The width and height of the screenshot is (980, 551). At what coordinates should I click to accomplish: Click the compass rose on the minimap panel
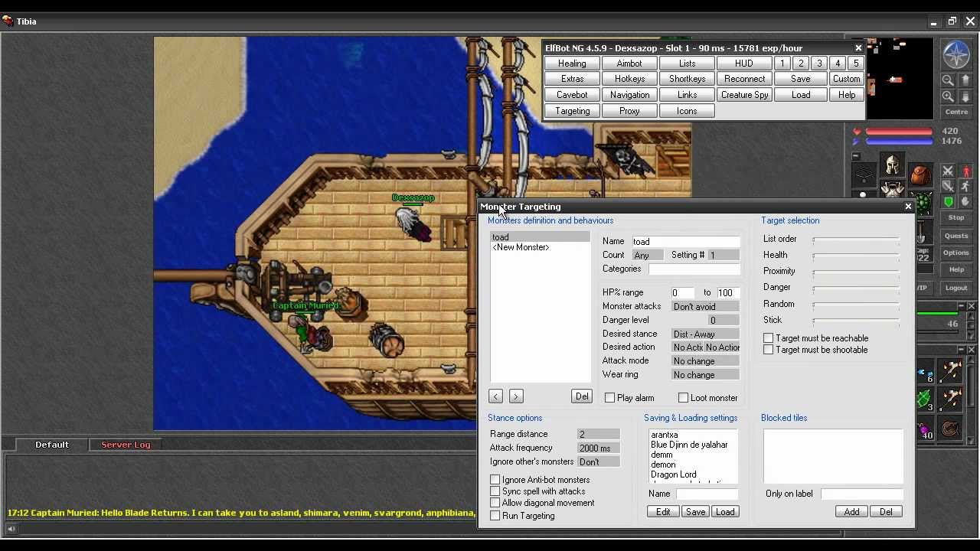tap(956, 55)
